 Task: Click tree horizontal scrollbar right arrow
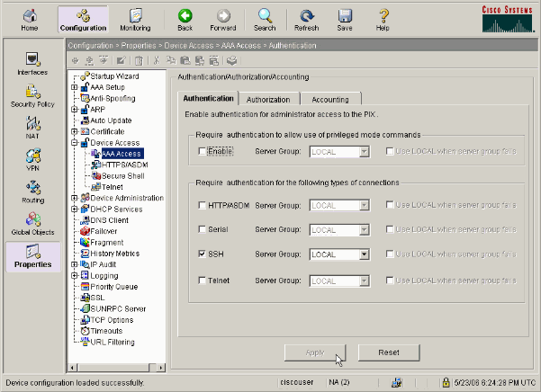coord(160,368)
